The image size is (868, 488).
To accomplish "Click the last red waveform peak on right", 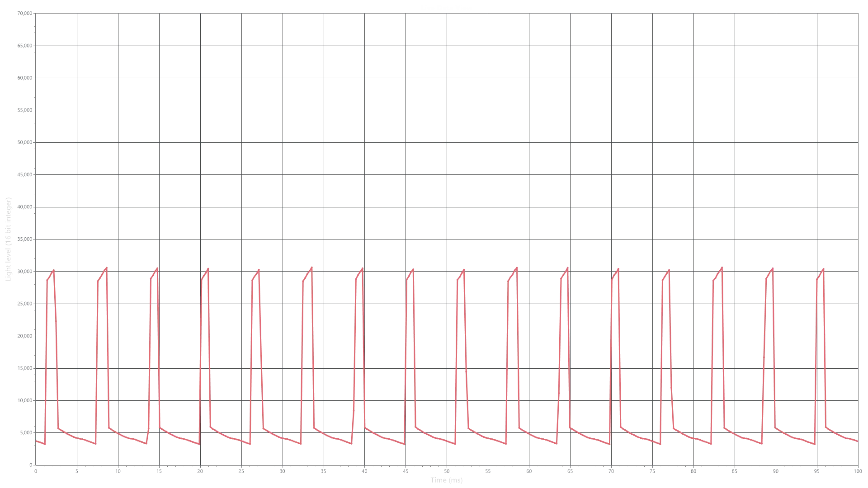I will pyautogui.click(x=823, y=269).
